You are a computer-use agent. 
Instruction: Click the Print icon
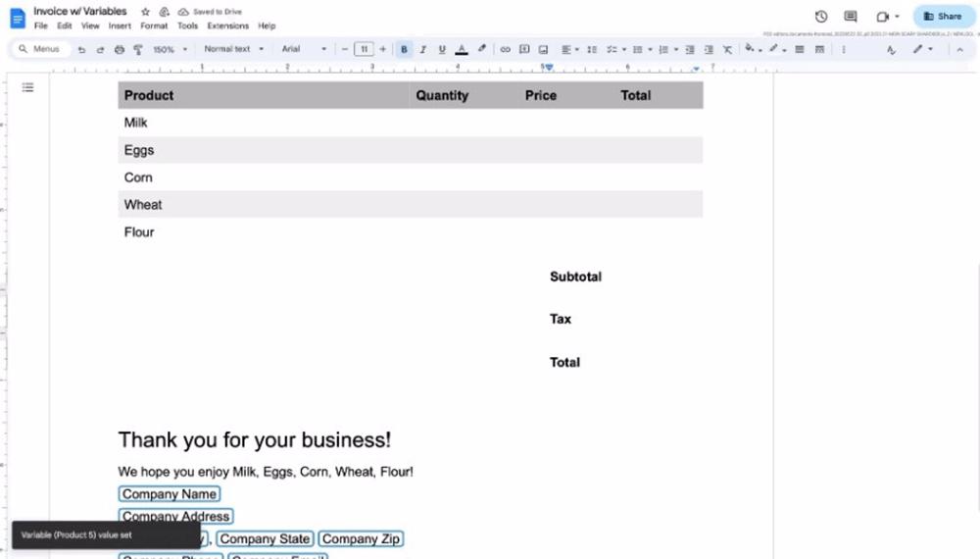(x=120, y=49)
